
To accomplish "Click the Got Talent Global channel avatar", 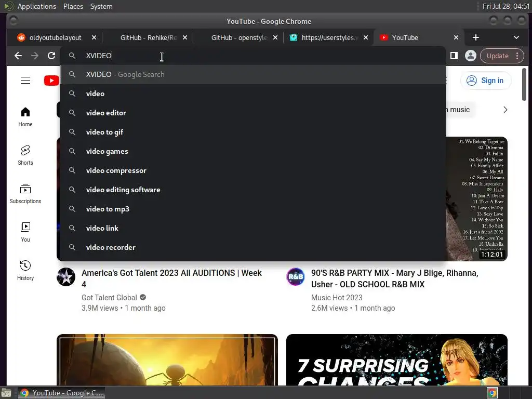I will pos(66,277).
